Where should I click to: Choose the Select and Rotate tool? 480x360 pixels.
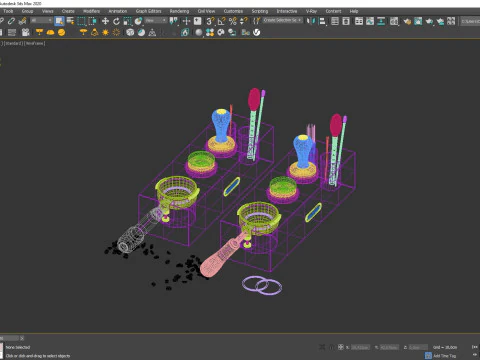point(116,21)
